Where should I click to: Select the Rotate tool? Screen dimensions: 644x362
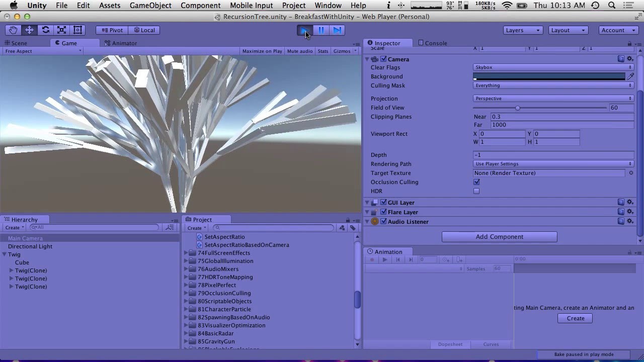pos(45,30)
